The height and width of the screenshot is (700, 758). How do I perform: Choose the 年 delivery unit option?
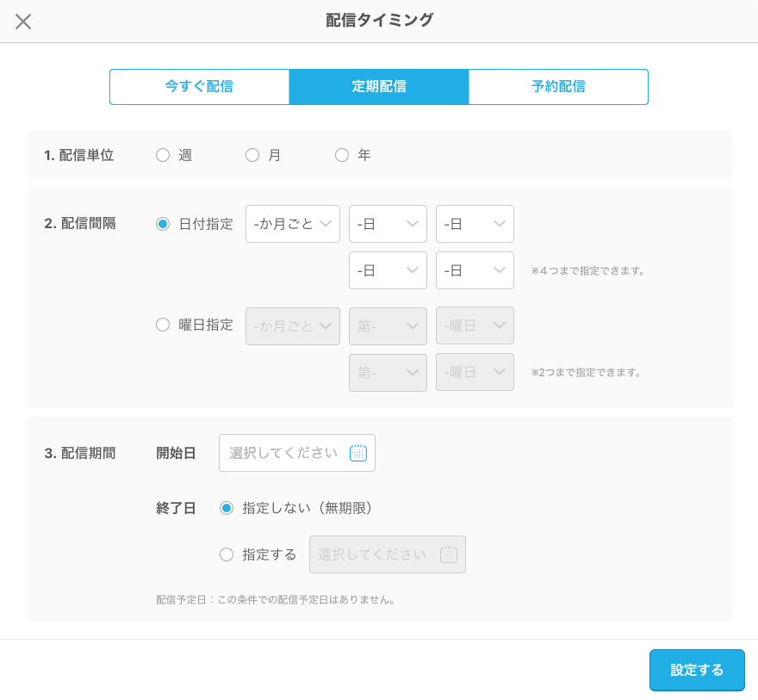(342, 155)
